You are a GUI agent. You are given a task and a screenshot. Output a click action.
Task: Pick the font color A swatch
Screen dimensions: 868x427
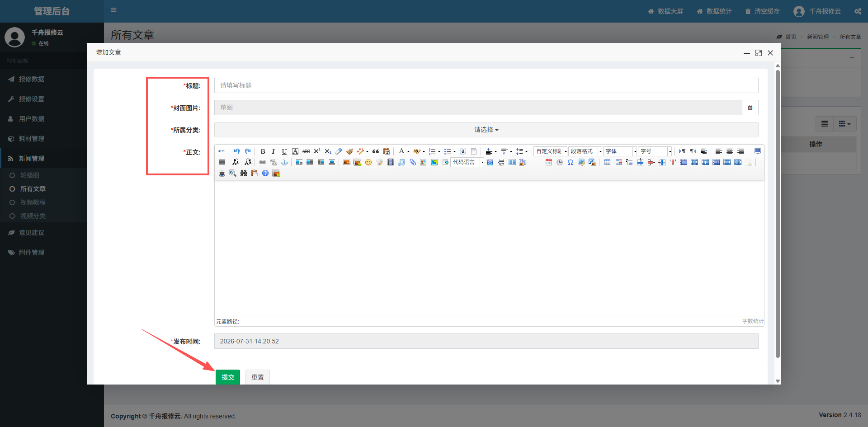[x=401, y=151]
